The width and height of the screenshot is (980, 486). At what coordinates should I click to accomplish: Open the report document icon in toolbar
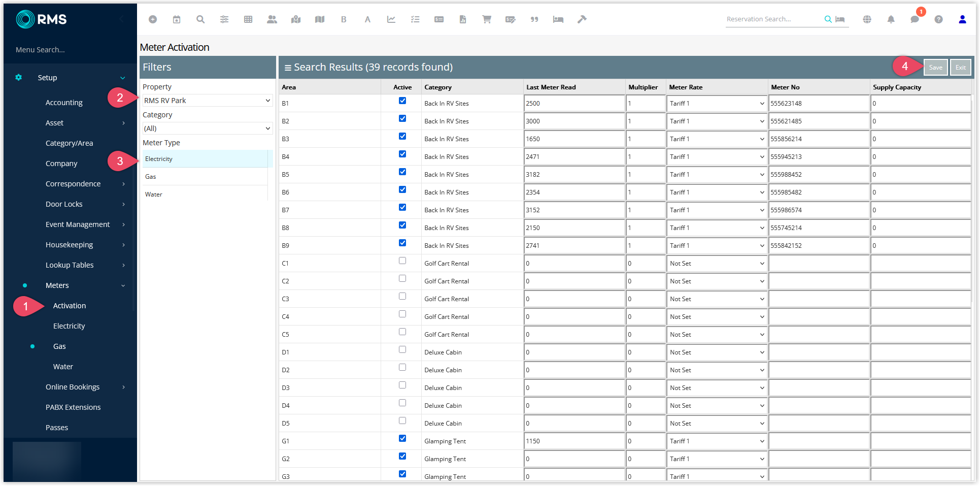click(463, 19)
